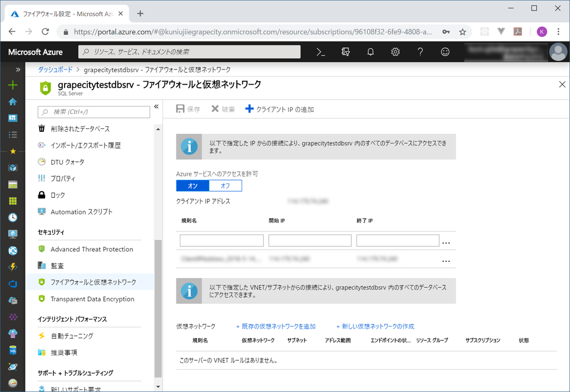Click browser reload icon
Image resolution: width=570 pixels, height=392 pixels.
[x=45, y=32]
